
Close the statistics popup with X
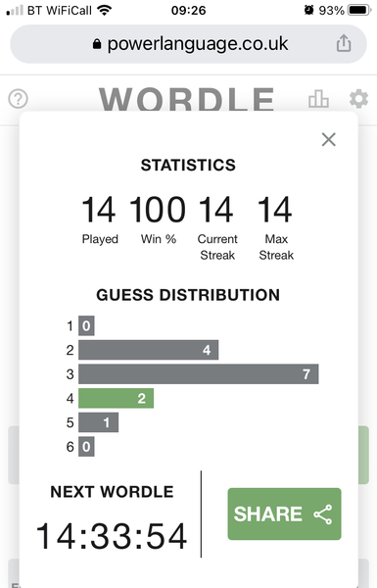tap(329, 139)
